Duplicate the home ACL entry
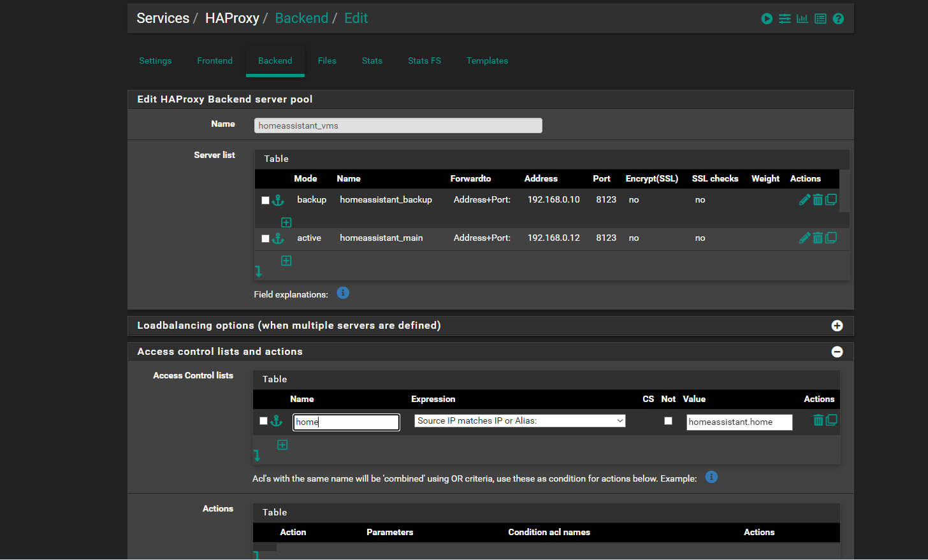The height and width of the screenshot is (560, 928). [831, 420]
